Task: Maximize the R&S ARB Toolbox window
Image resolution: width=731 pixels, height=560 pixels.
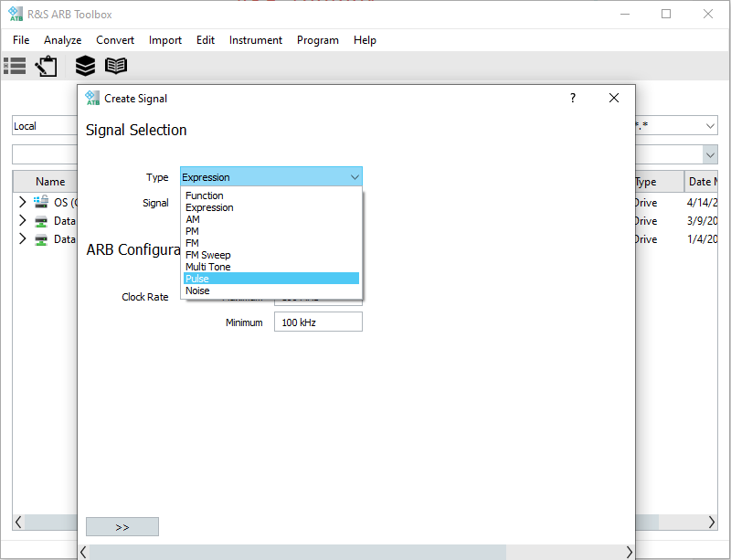Action: [x=666, y=14]
